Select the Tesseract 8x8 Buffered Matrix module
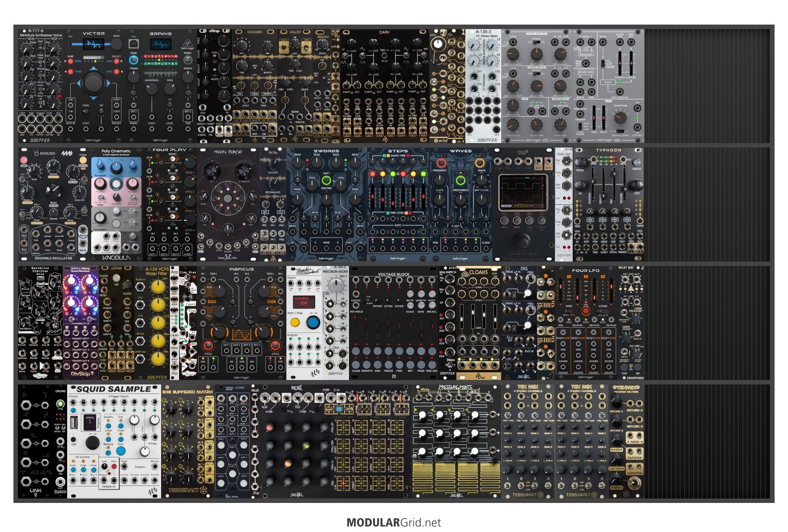Image resolution: width=788 pixels, height=532 pixels. pos(188,441)
